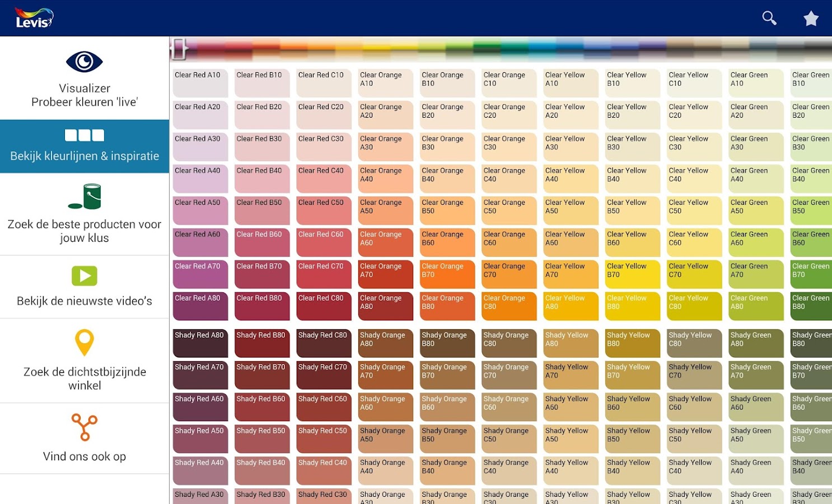Click the green play icon for newest videos
832x504 pixels.
coord(85,275)
